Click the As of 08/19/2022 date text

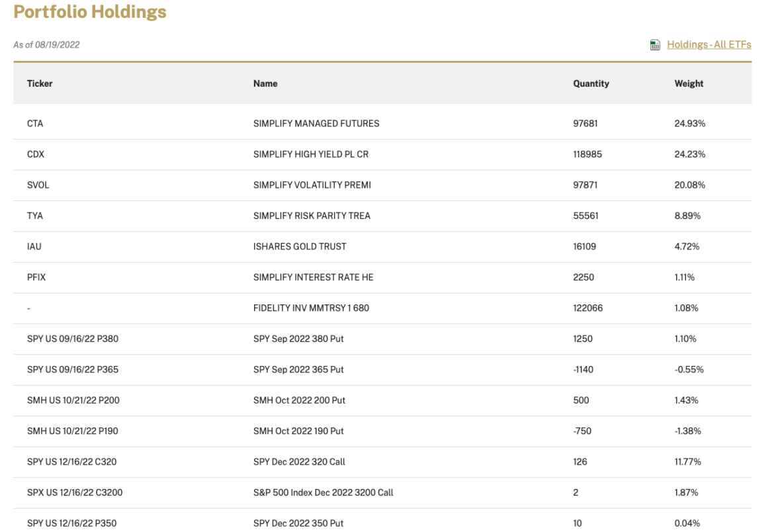click(46, 45)
